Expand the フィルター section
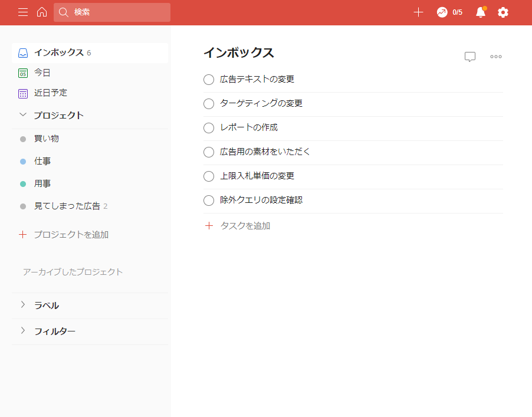 pos(23,330)
